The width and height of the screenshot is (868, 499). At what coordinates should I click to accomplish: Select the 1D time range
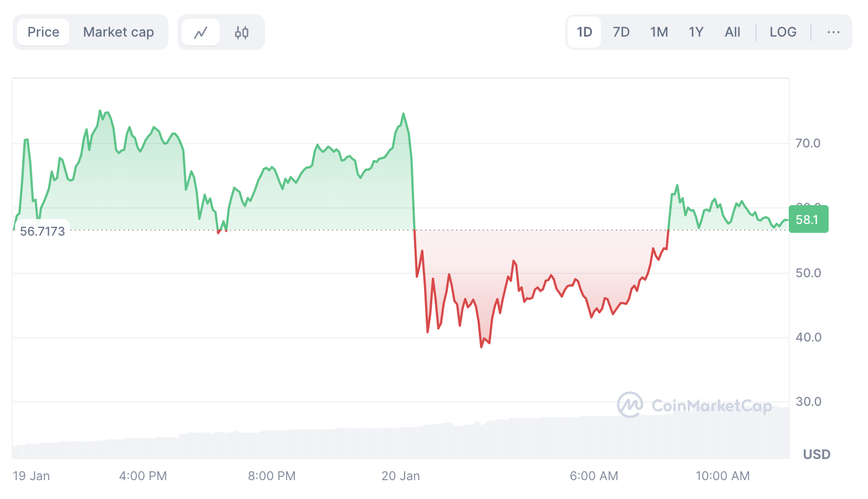pyautogui.click(x=584, y=32)
